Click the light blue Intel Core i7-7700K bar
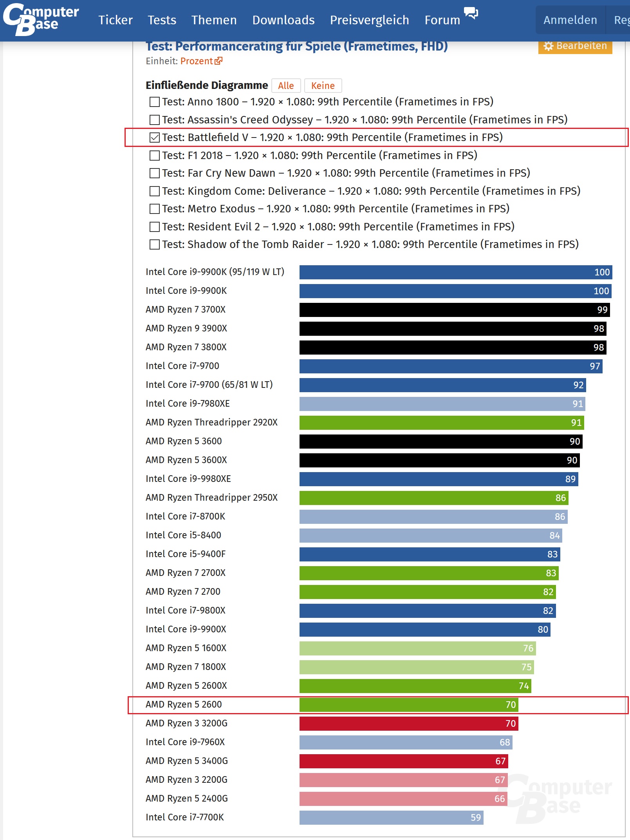The width and height of the screenshot is (630, 840). [392, 818]
